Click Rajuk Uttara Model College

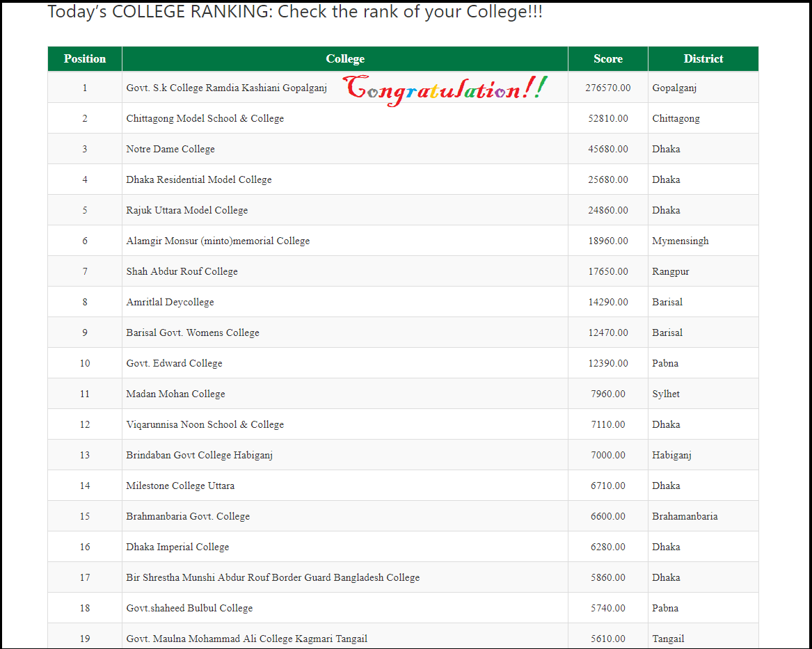[187, 210]
